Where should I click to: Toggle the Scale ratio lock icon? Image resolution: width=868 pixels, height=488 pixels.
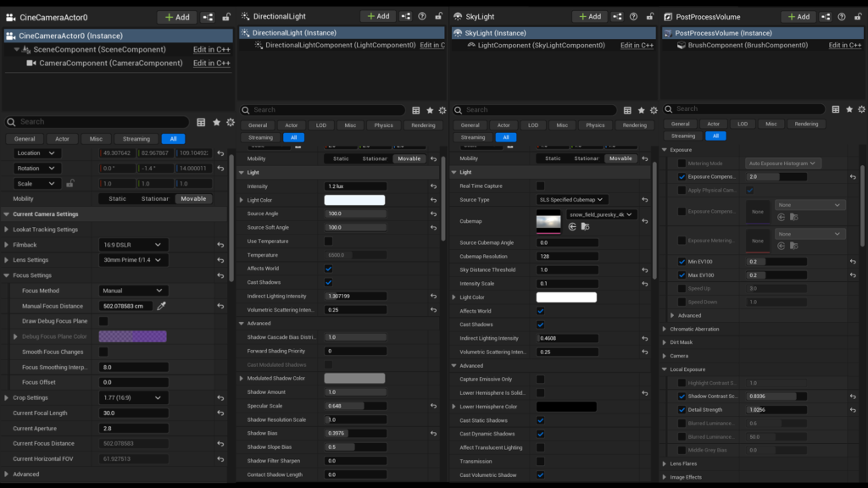click(x=70, y=183)
